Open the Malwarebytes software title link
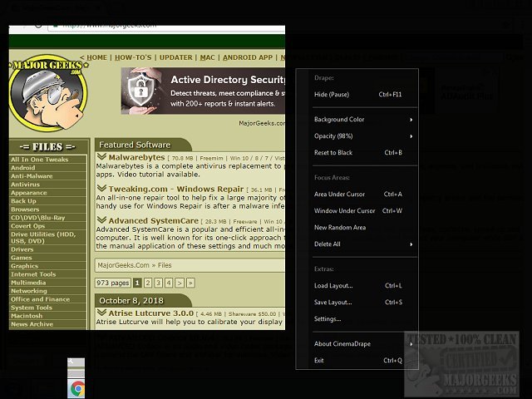Viewport: 532px width, 399px height. (136, 157)
